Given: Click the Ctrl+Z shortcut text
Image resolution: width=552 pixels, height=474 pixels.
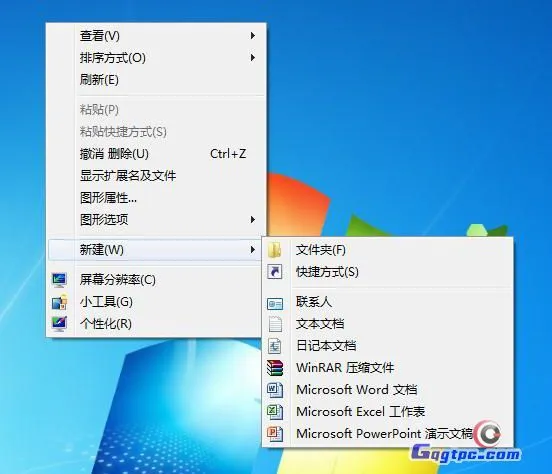Looking at the screenshot, I should point(228,154).
